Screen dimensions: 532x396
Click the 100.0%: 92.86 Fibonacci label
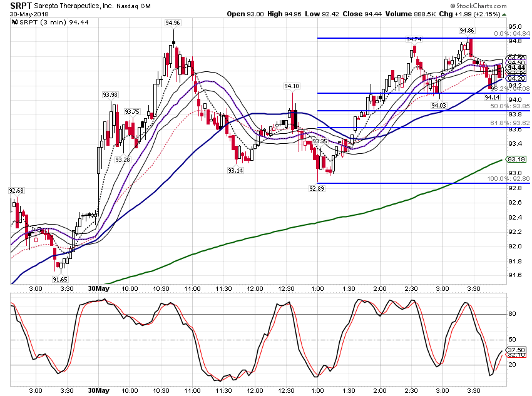pos(509,179)
